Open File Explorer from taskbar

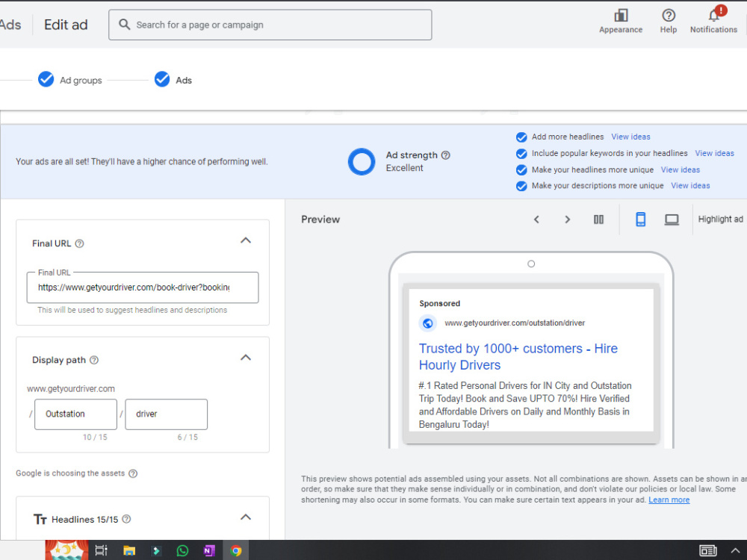pyautogui.click(x=129, y=551)
